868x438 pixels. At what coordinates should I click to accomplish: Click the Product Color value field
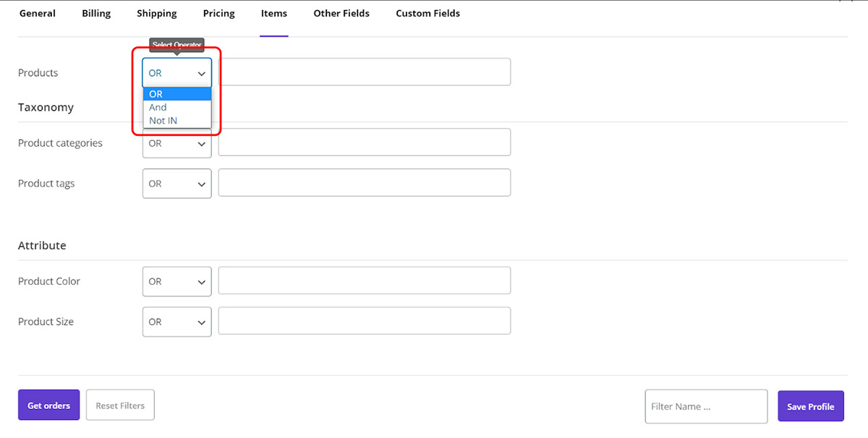(365, 280)
